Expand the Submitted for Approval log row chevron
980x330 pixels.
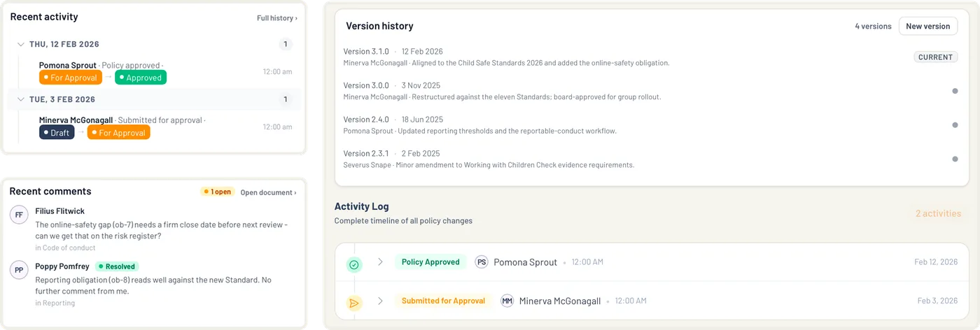[x=380, y=301]
